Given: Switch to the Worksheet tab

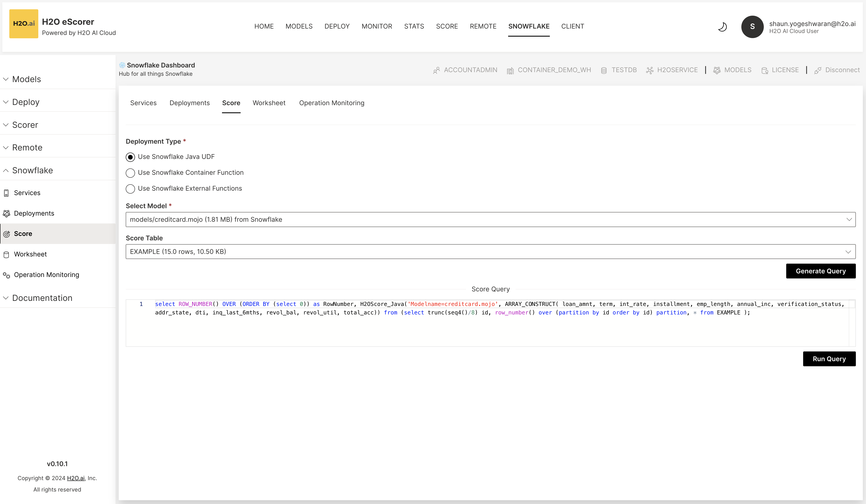Looking at the screenshot, I should click(x=269, y=103).
